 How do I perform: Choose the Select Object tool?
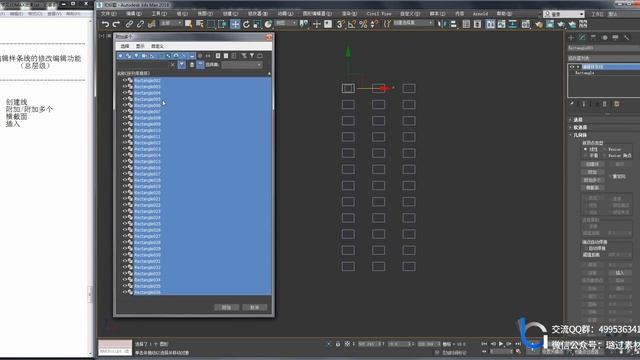[188, 24]
